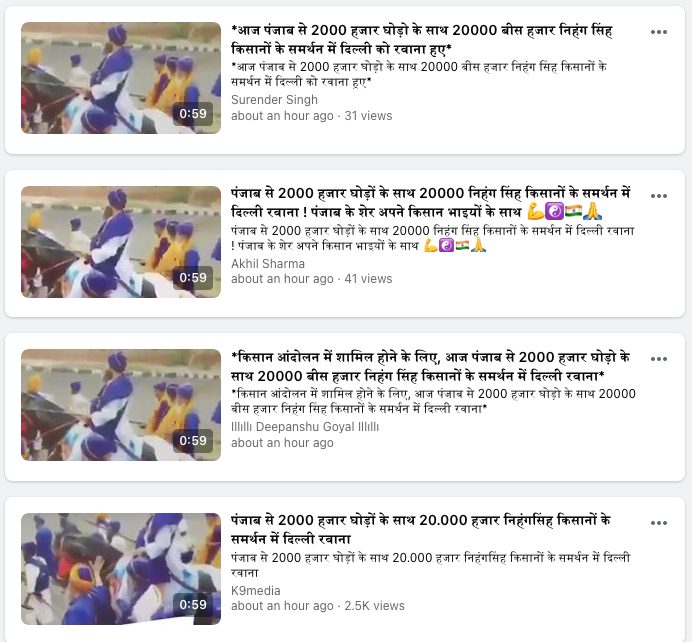Click the '2.5K views' text on K9media's video

click(x=374, y=606)
